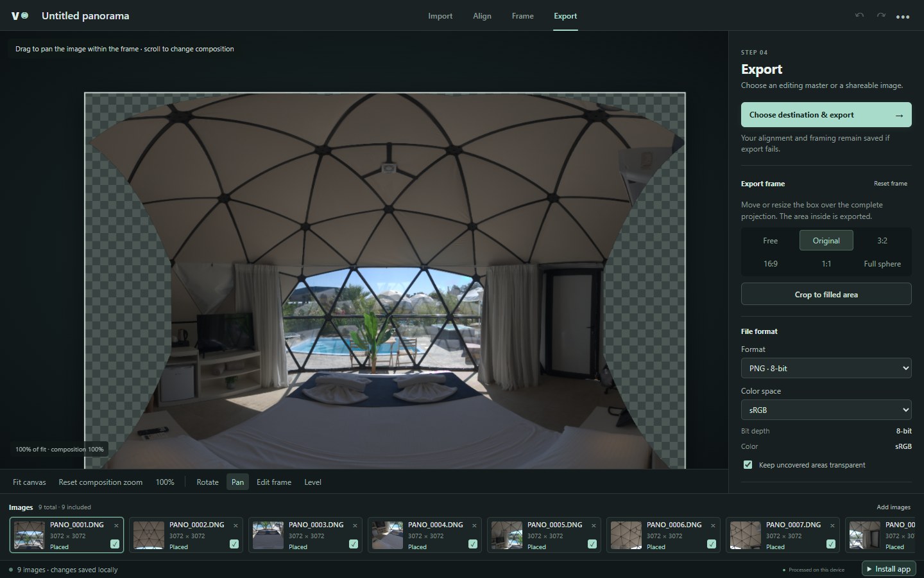Click the undo arrow icon
The height and width of the screenshot is (578, 924).
coord(859,15)
